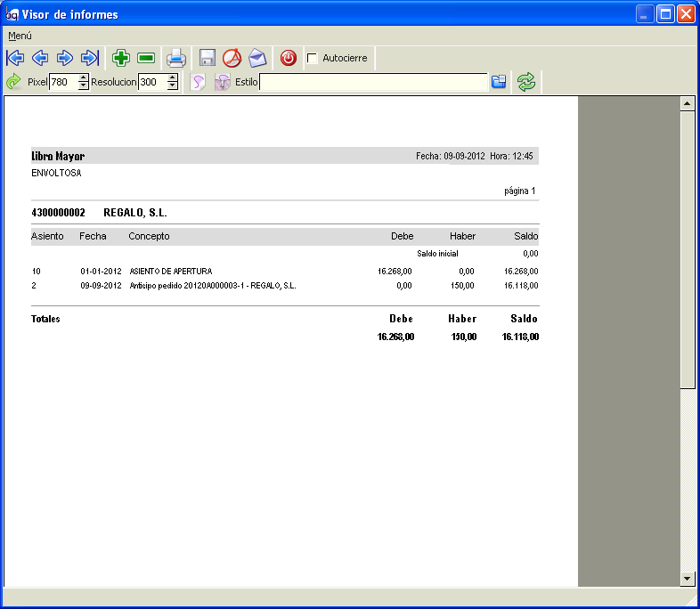Increase the Pixel value with the up arrow
Image resolution: width=700 pixels, height=609 pixels.
point(84,77)
